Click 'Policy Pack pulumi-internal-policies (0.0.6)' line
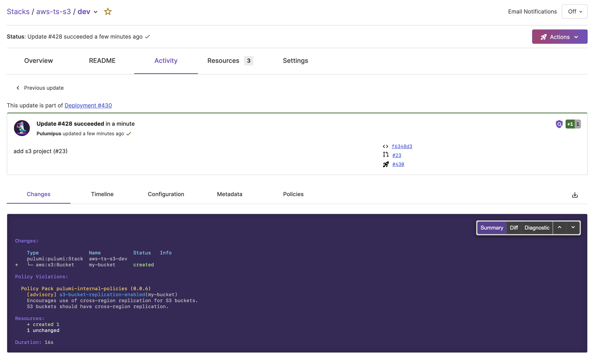Image resolution: width=598 pixels, height=364 pixels. coord(86,288)
